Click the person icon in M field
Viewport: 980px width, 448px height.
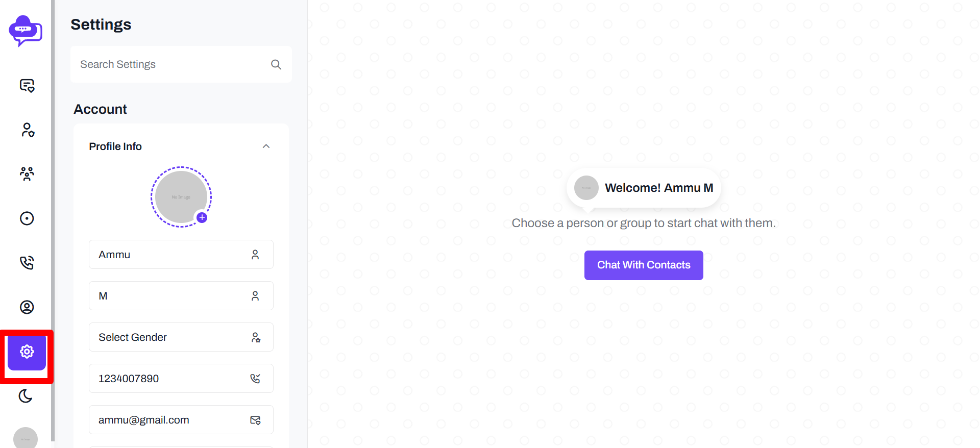[x=255, y=296]
